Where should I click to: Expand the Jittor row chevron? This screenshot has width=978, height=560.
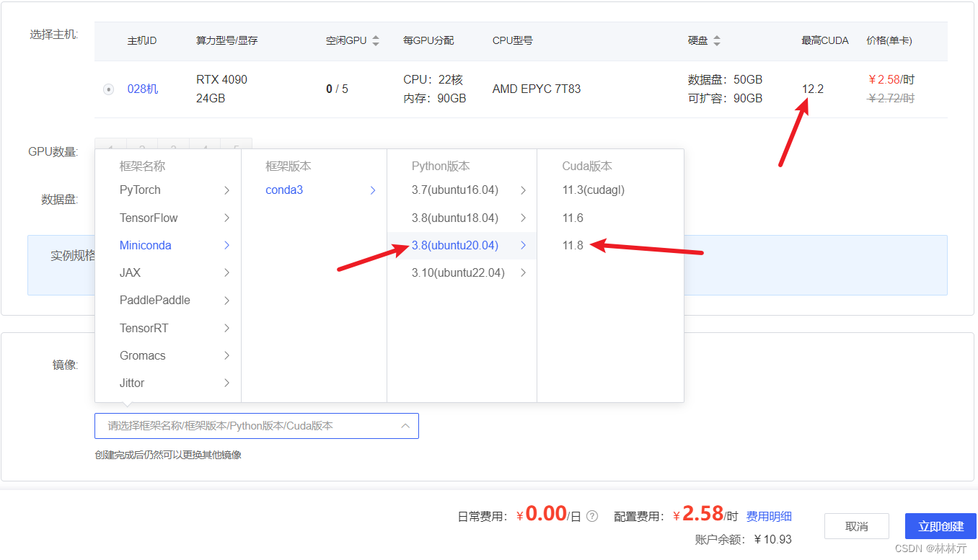[226, 383]
